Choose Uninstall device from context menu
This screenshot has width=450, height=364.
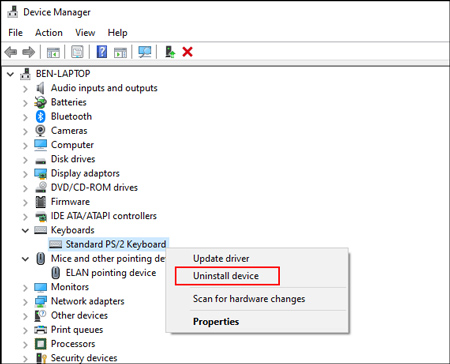pos(226,276)
